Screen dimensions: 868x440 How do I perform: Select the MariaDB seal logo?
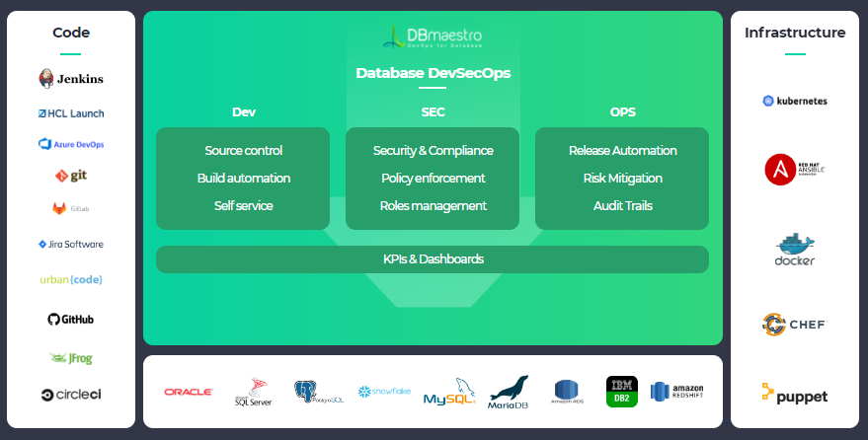click(509, 392)
